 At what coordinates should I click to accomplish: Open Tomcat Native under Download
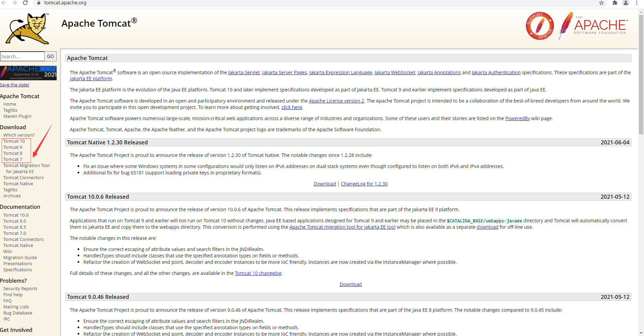click(x=18, y=184)
